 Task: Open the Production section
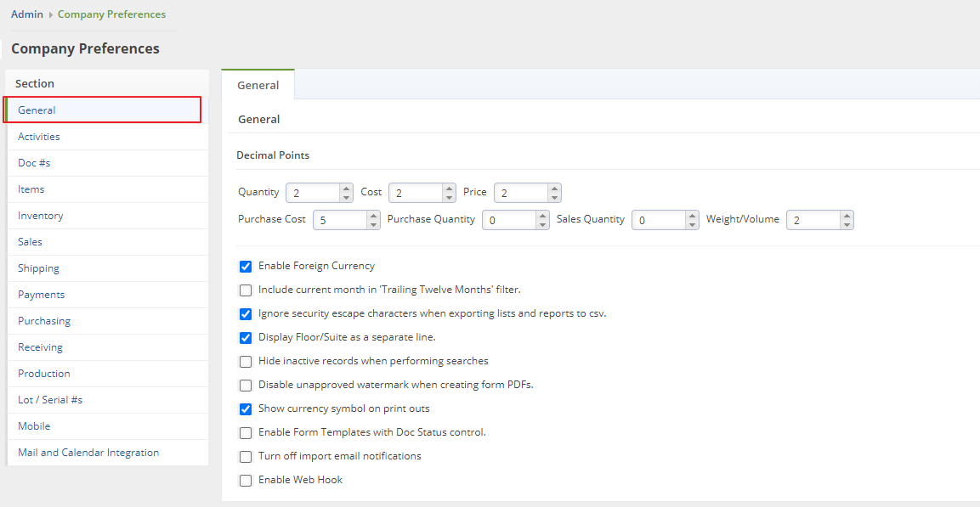pos(107,374)
